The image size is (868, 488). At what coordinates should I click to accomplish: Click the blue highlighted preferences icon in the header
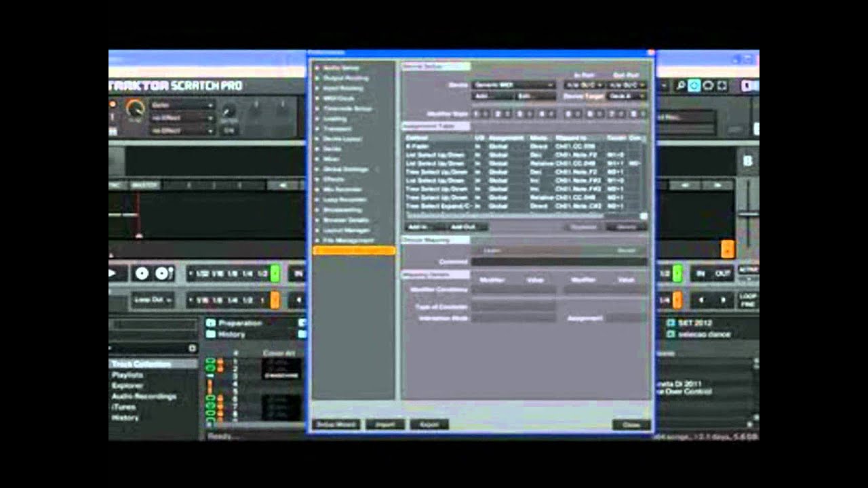(694, 85)
